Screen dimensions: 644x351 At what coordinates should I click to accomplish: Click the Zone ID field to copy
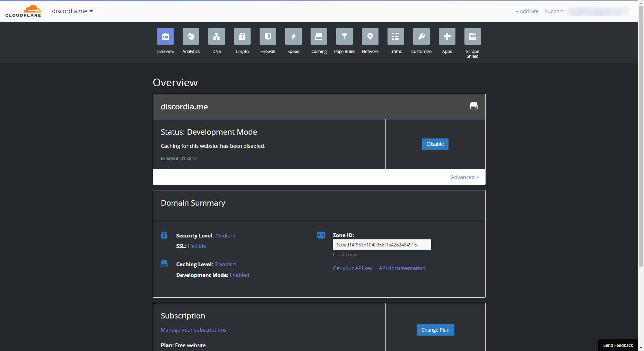point(382,245)
